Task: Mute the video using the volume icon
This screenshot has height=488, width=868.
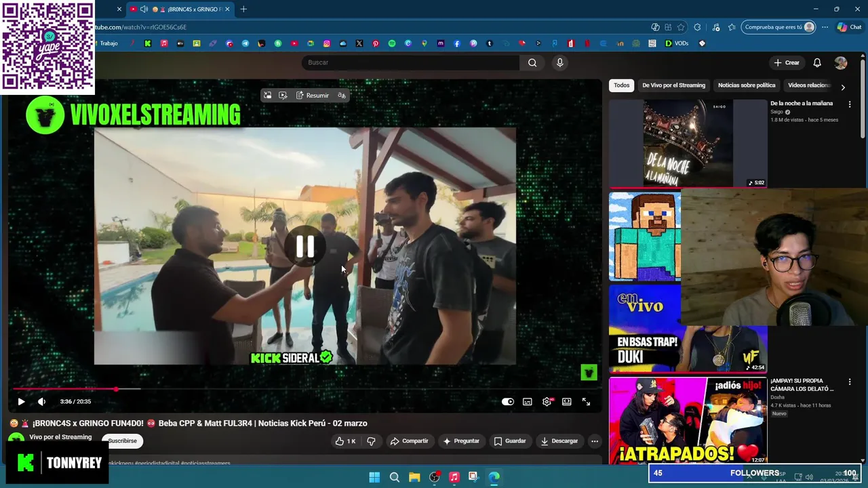Action: click(41, 401)
